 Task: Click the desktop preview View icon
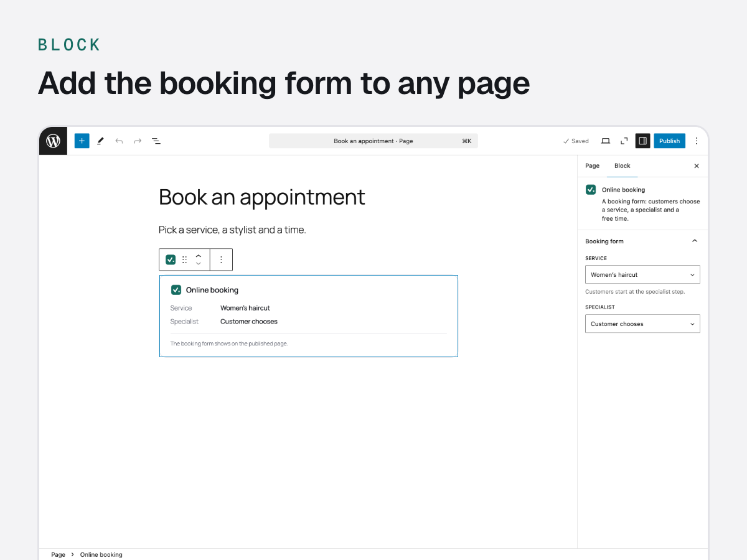coord(606,141)
